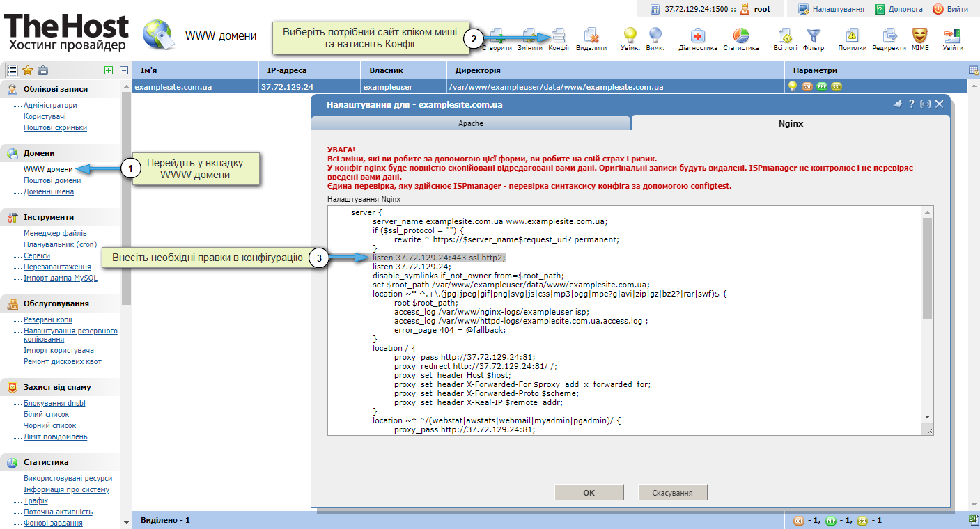Image resolution: width=980 pixels, height=529 pixels.
Task: Open the MIME mask icon
Action: [920, 34]
